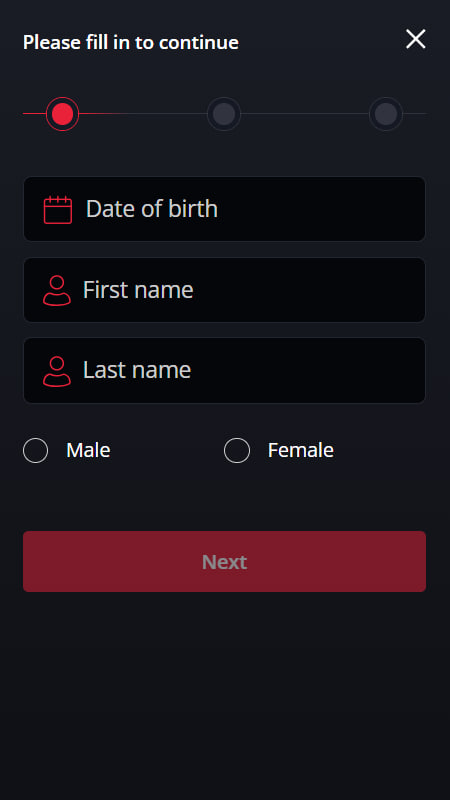
Task: Click the person icon beside Last name
Action: click(x=57, y=371)
